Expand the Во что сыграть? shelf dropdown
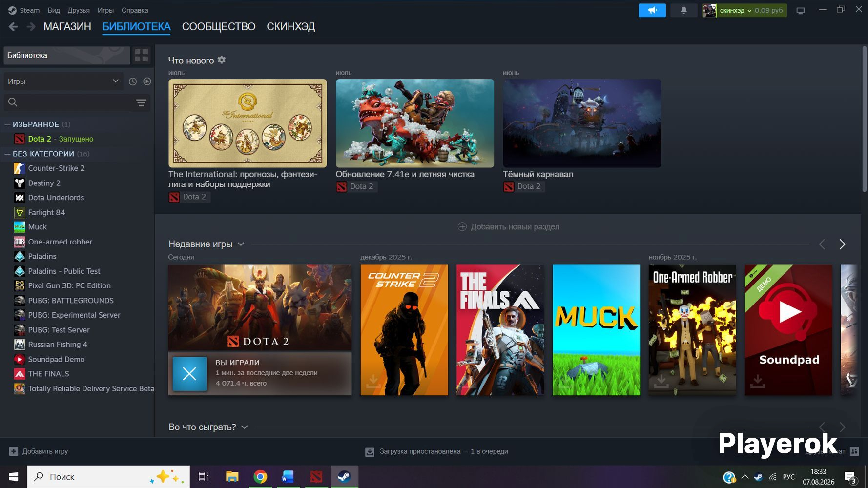 (x=245, y=427)
